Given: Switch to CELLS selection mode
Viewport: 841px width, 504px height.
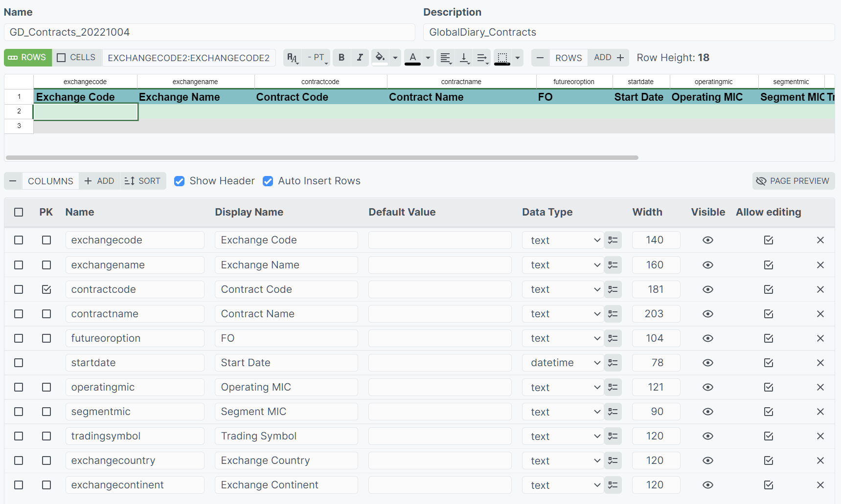Looking at the screenshot, I should (77, 58).
